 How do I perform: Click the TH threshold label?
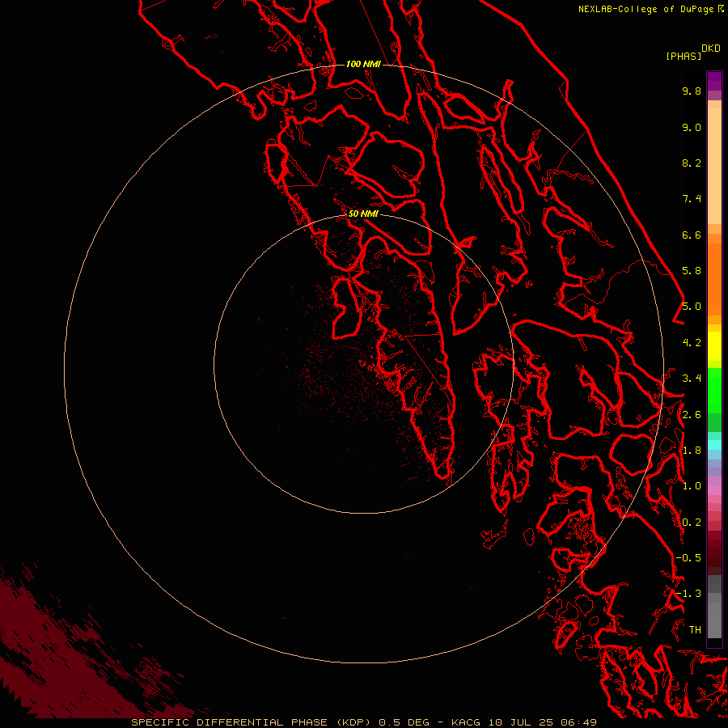click(695, 630)
